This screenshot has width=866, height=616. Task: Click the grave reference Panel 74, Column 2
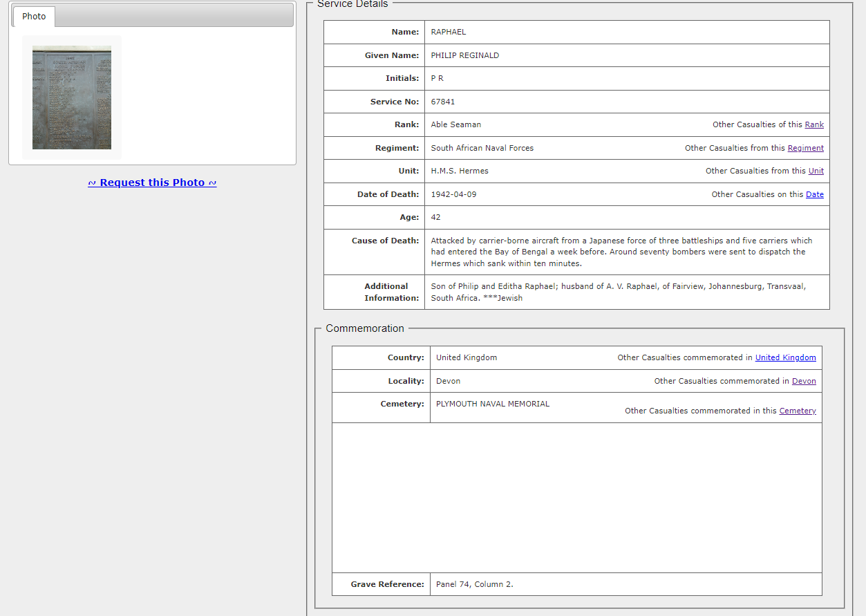[475, 584]
